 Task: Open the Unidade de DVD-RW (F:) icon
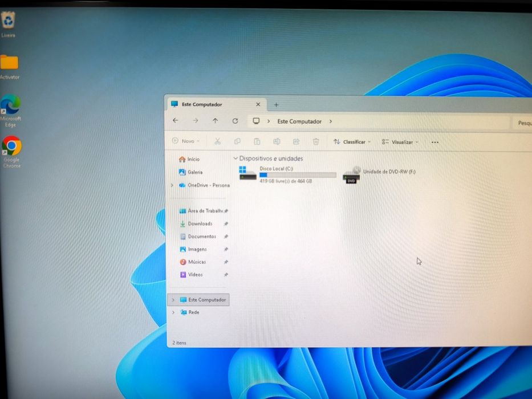351,175
